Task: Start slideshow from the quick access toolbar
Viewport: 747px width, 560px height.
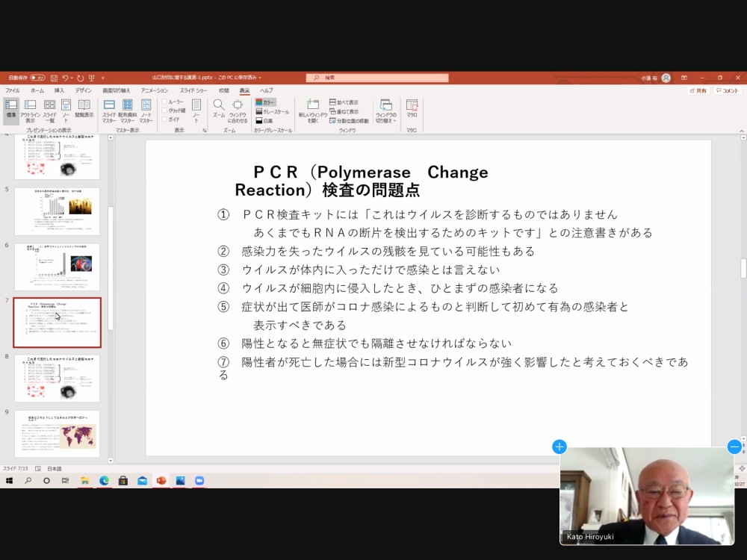Action: tap(91, 78)
